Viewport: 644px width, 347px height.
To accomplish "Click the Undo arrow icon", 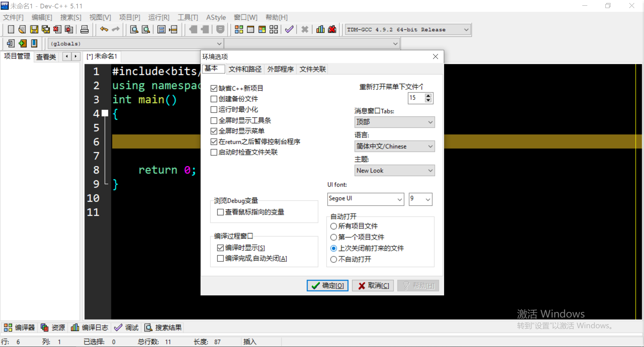I will pyautogui.click(x=104, y=30).
